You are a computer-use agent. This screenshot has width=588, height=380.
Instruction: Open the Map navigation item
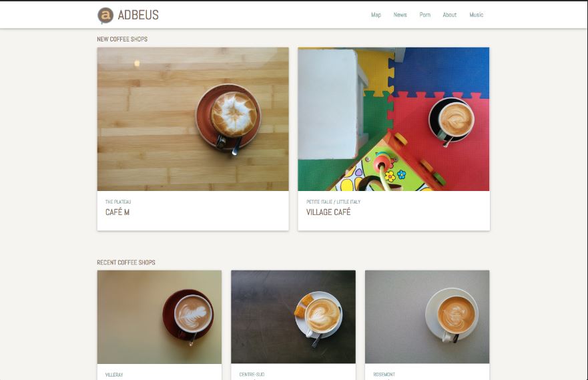click(x=376, y=15)
